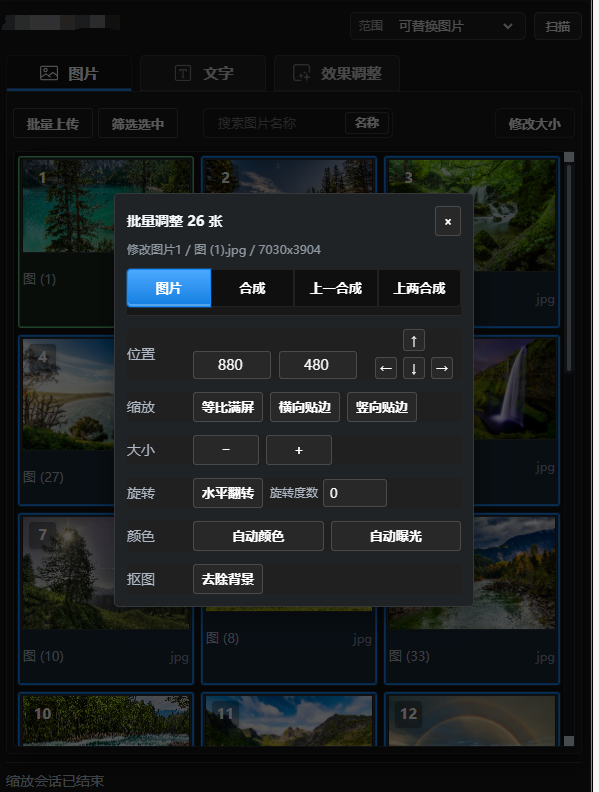Screen dimensions: 599x792
Task: Click the image list vertical scrollbar
Action: coord(569,268)
